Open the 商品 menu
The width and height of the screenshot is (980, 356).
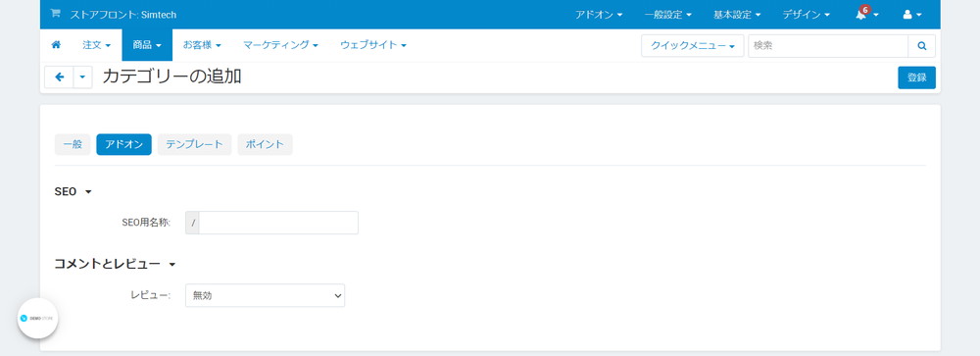147,45
